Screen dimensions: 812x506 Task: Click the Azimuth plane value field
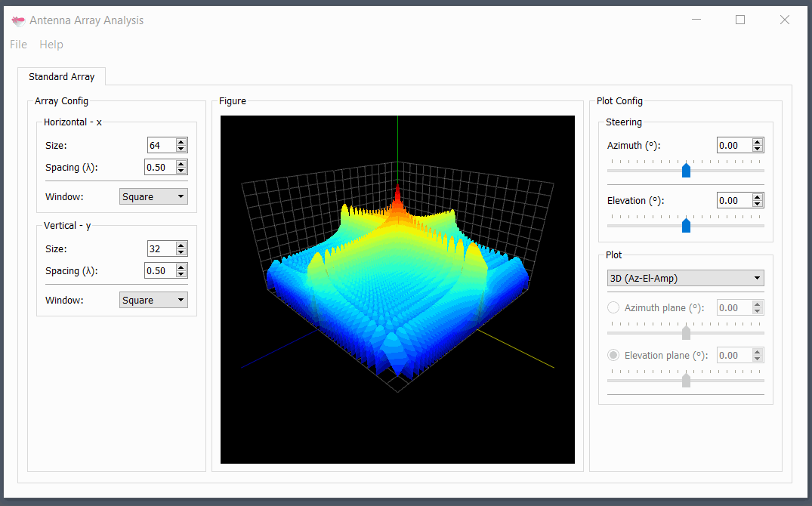[x=734, y=307]
